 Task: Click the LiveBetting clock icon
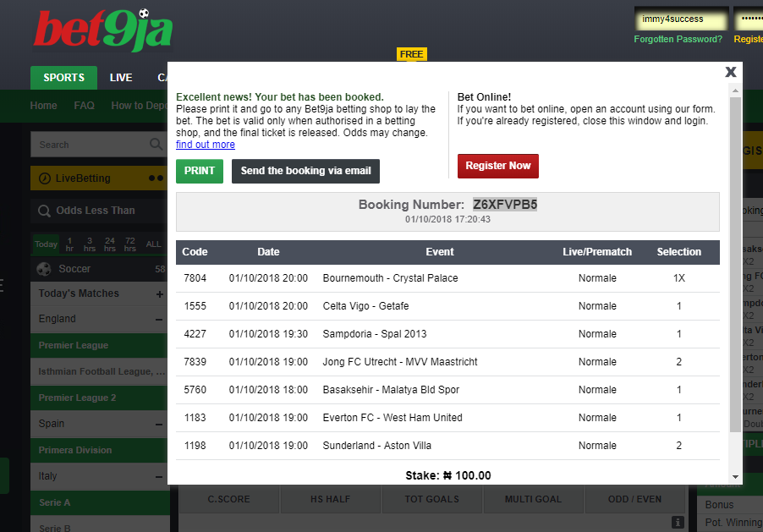tap(44, 178)
